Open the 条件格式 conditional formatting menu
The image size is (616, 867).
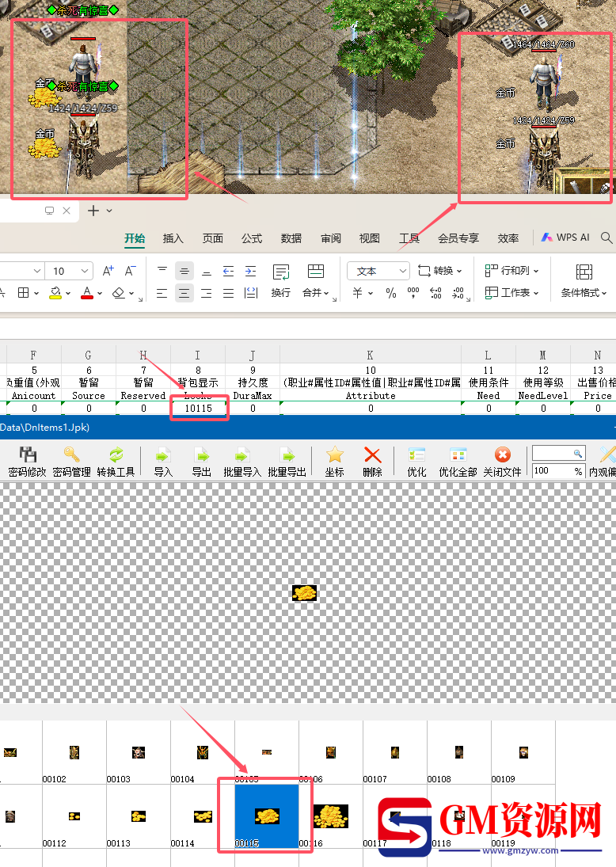584,281
